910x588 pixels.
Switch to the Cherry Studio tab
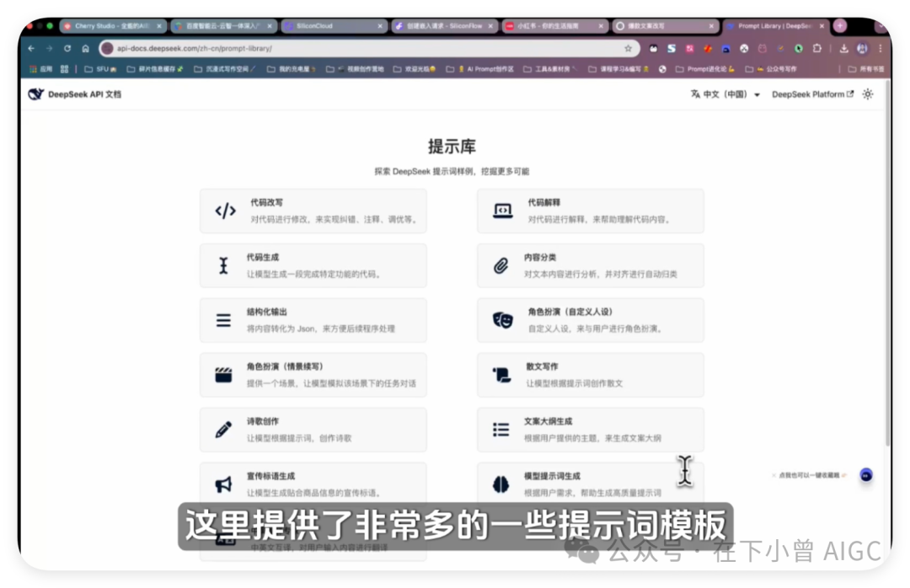point(113,26)
